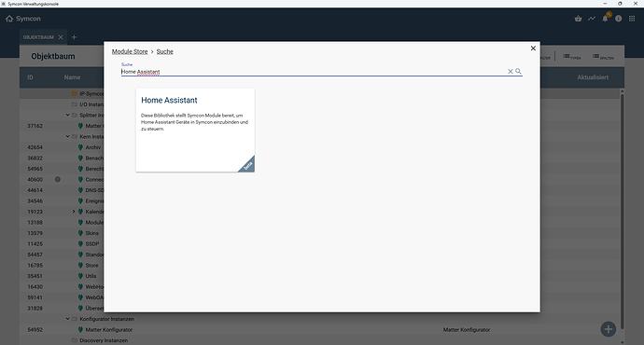Open the grid apps menu icon

click(x=632, y=19)
